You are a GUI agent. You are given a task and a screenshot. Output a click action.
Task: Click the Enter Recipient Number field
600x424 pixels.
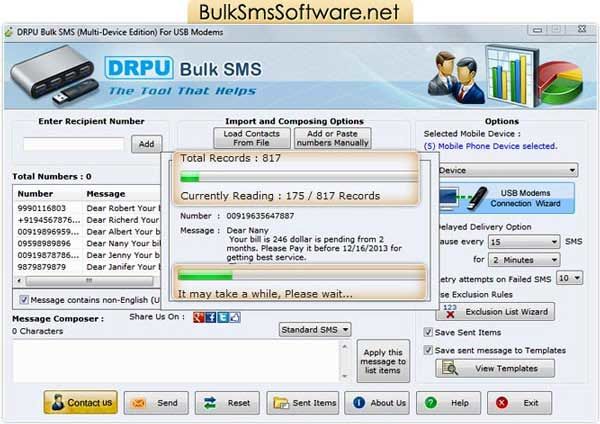(73, 144)
